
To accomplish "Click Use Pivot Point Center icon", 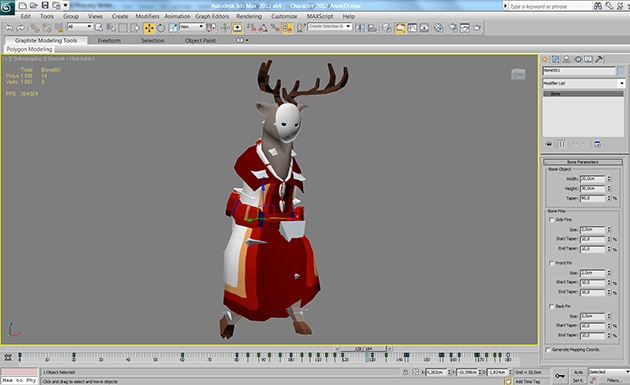I will [211, 28].
